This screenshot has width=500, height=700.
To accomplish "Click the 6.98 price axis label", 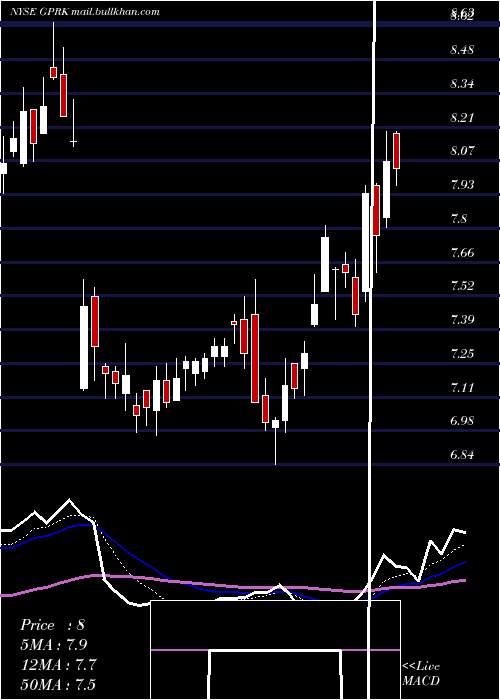I will click(462, 421).
